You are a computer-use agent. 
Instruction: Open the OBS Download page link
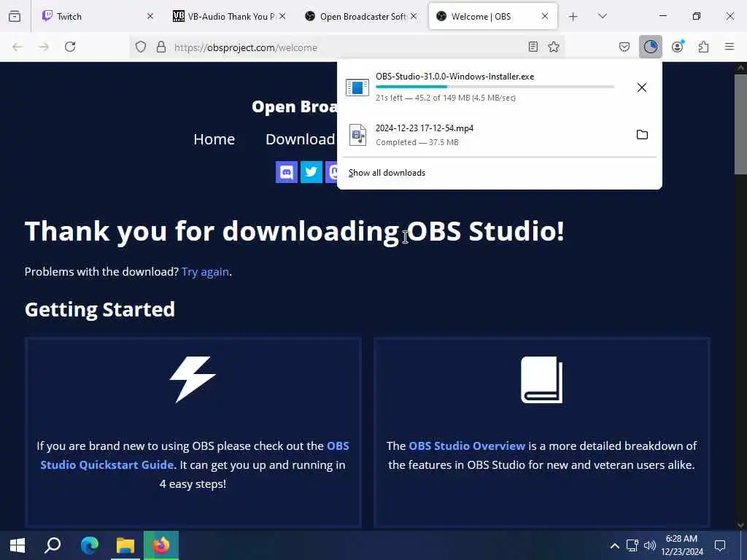coord(300,139)
